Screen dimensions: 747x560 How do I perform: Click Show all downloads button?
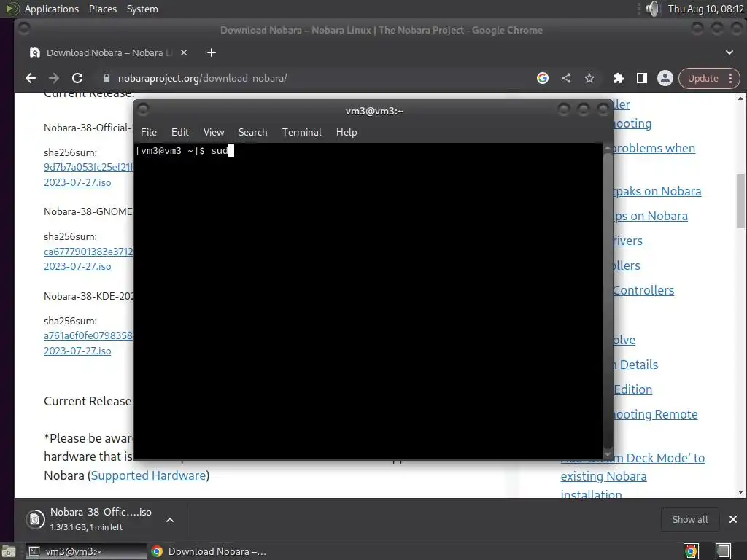(690, 519)
